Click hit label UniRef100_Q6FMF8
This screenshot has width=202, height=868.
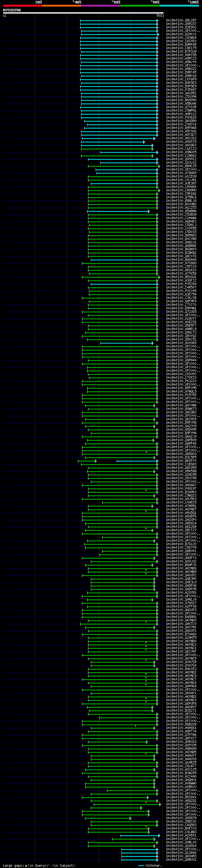pyautogui.click(x=181, y=301)
